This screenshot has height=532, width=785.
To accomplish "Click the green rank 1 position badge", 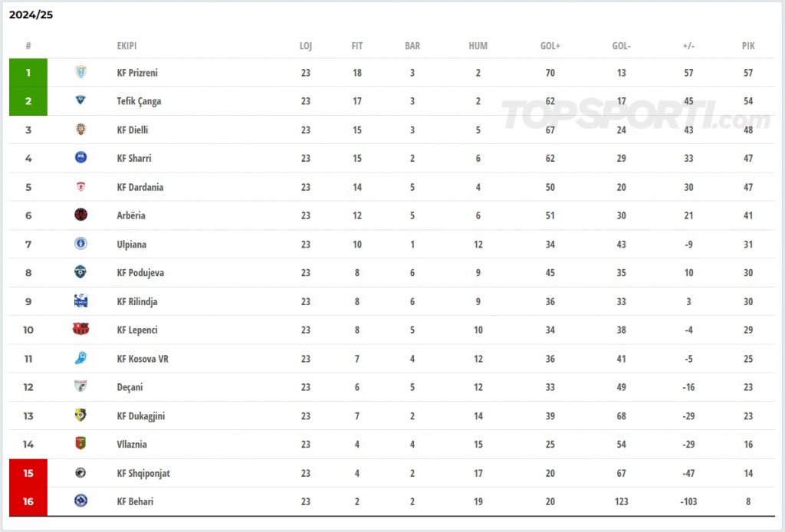I will coord(28,73).
